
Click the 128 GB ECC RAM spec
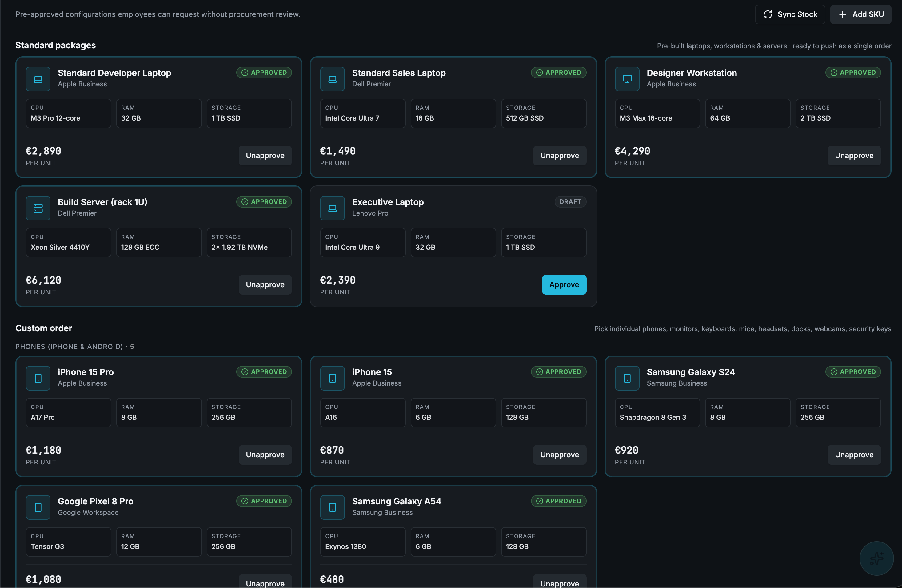(x=159, y=242)
